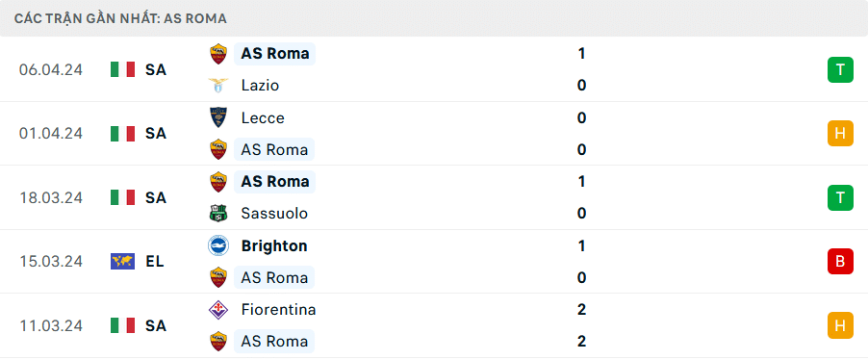Screen dimensions: 868x360
Task: Open the Lazio team link
Action: (260, 86)
